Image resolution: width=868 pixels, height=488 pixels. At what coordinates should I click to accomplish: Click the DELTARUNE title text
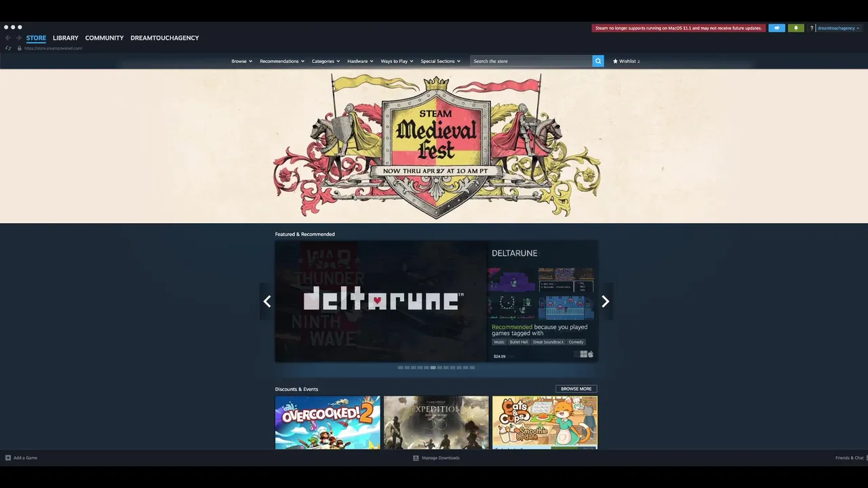coord(515,253)
